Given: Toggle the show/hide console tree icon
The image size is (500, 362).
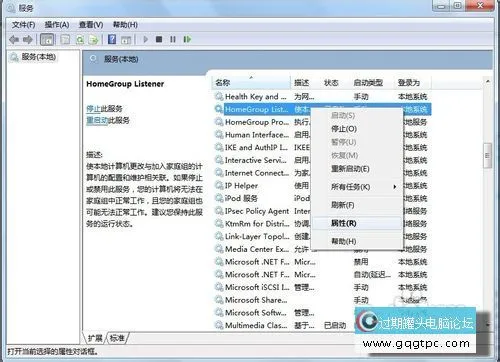Looking at the screenshot, I should tap(47, 39).
